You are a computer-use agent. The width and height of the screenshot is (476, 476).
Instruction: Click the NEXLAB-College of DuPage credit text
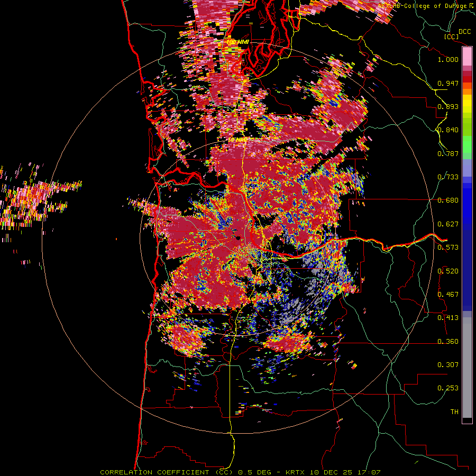424,6
